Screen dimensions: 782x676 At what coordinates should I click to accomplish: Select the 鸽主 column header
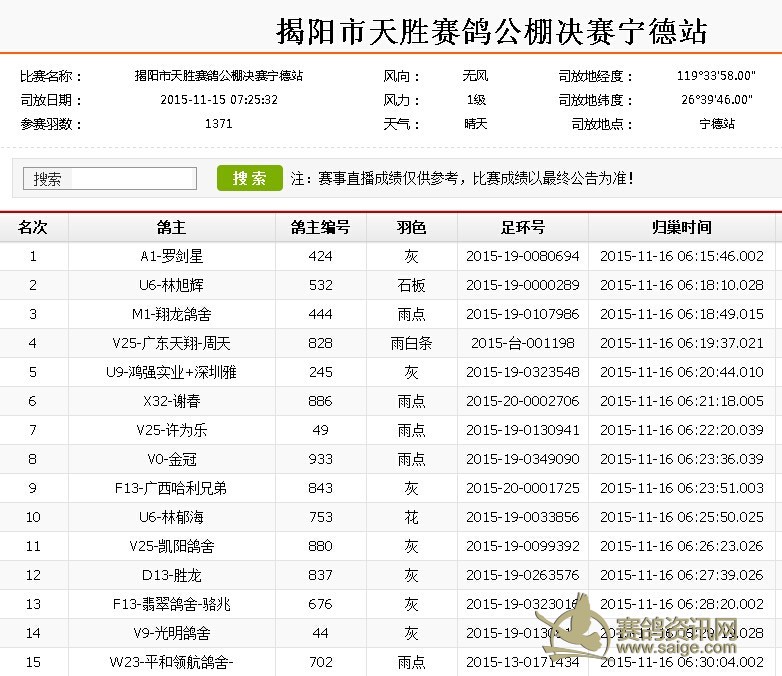[171, 227]
